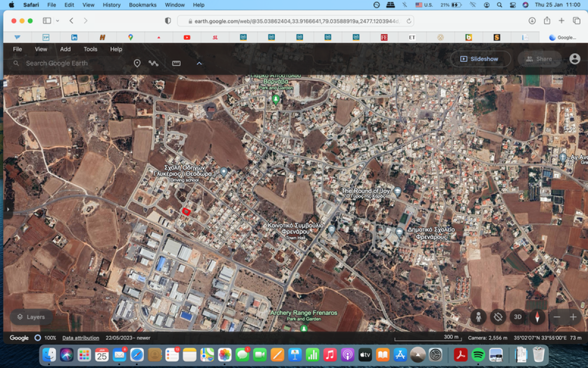Viewport: 588px width, 368px height.
Task: Collapse the toolbar with the up chevron
Action: point(199,63)
